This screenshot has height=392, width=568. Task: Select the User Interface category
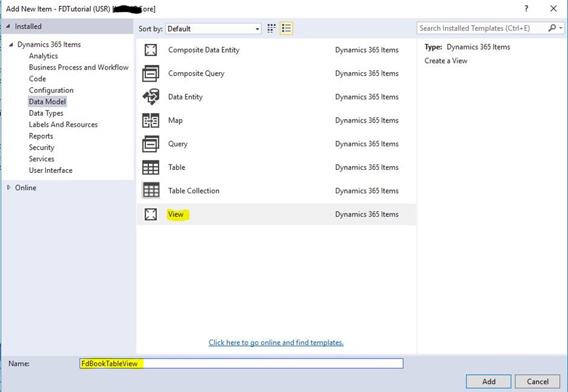tap(51, 170)
